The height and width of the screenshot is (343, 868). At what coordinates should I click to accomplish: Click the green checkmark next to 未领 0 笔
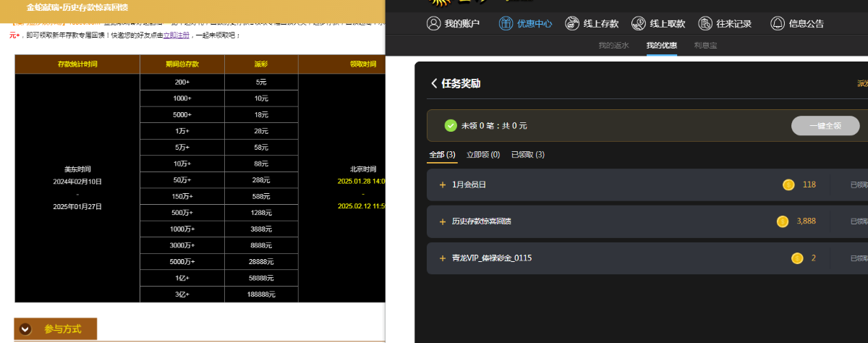pos(451,125)
